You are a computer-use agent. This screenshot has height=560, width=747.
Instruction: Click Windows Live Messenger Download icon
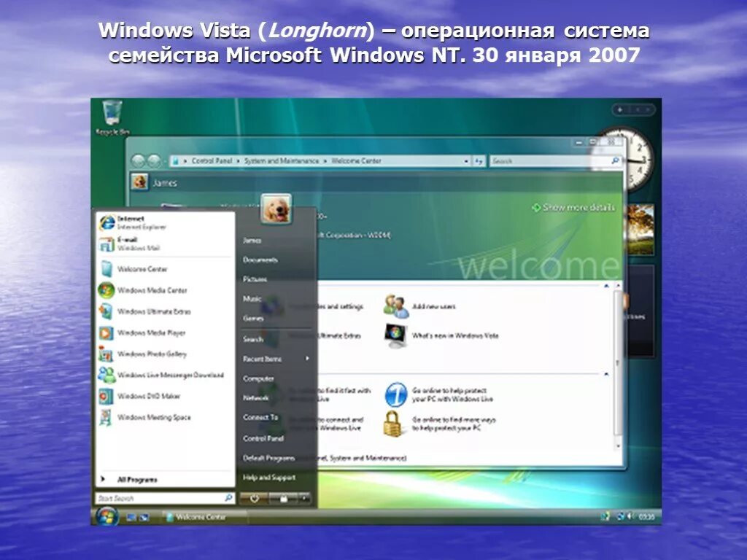106,375
